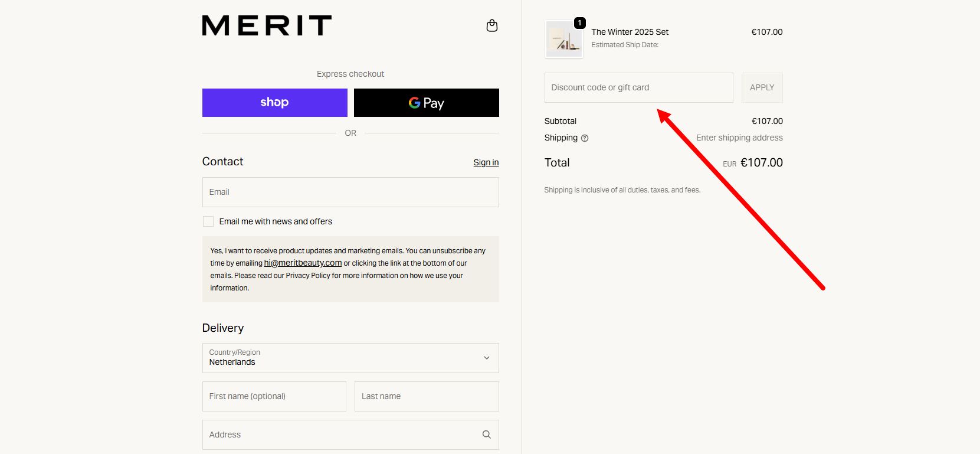Click the address search magnifier icon
The width and height of the screenshot is (980, 454).
point(487,435)
